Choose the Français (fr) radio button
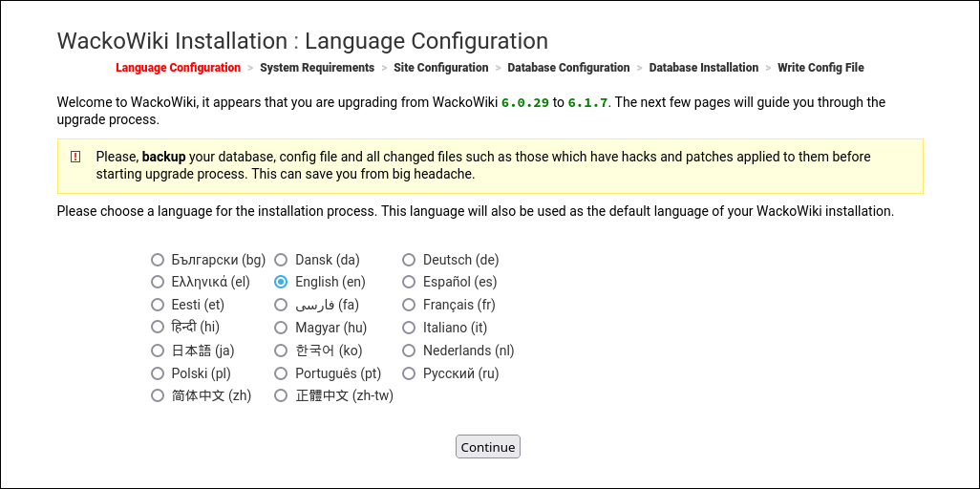 click(409, 305)
